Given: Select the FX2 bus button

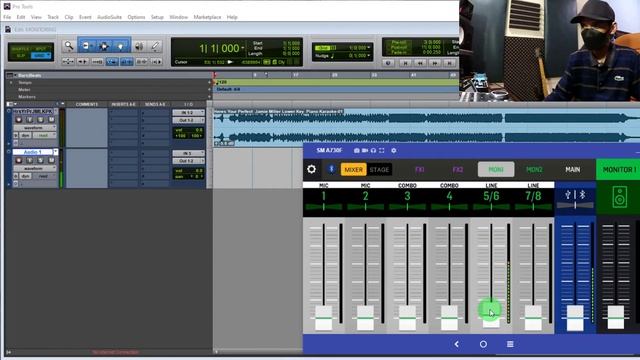Looking at the screenshot, I should 458,169.
